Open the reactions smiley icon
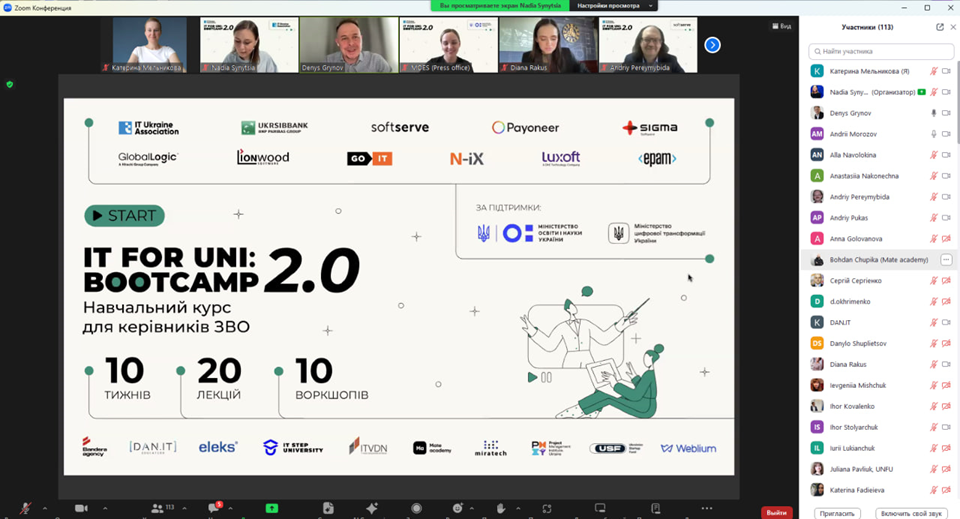 [x=458, y=508]
